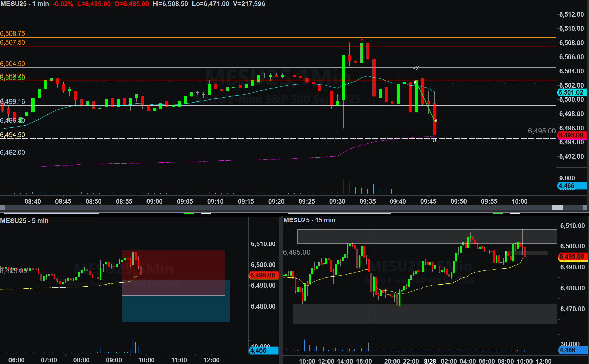Click the right arrow of the 1 min chart scrollbar
The width and height of the screenshot is (589, 364).
coord(585,208)
